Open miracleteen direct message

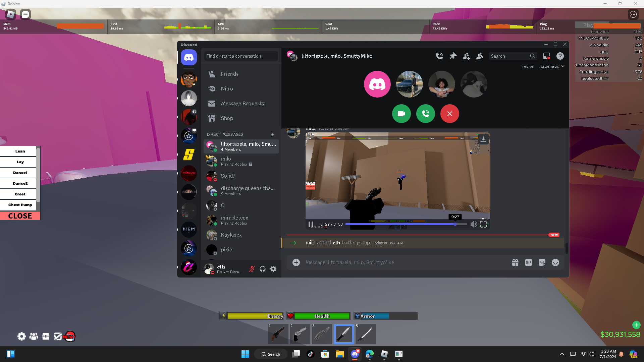(241, 220)
